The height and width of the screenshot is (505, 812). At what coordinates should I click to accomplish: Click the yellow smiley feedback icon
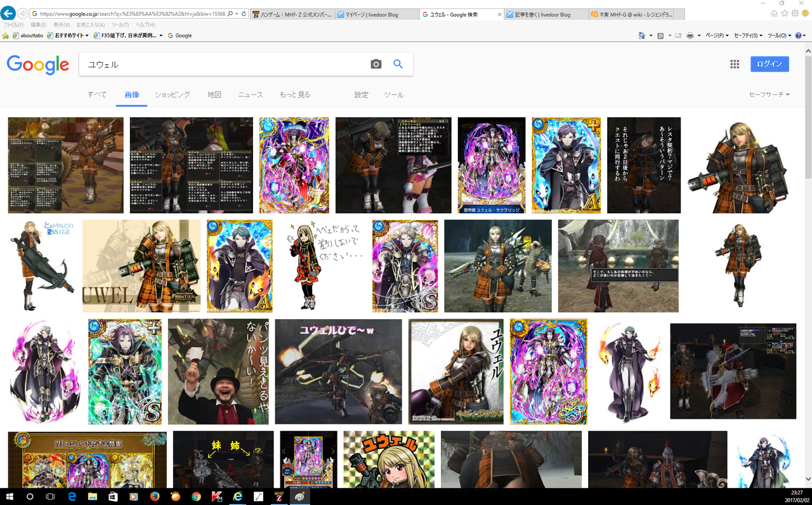805,13
